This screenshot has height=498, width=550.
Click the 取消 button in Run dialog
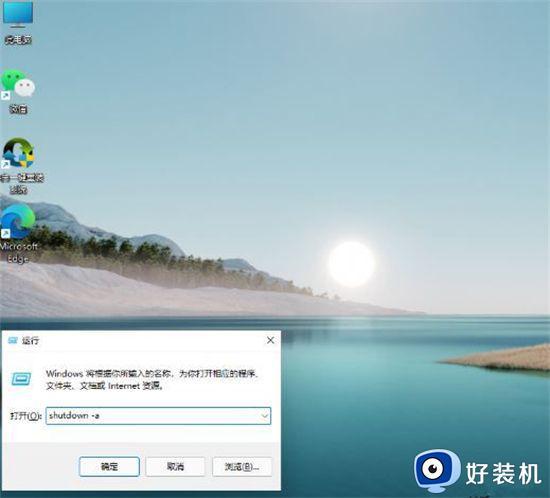pyautogui.click(x=175, y=466)
